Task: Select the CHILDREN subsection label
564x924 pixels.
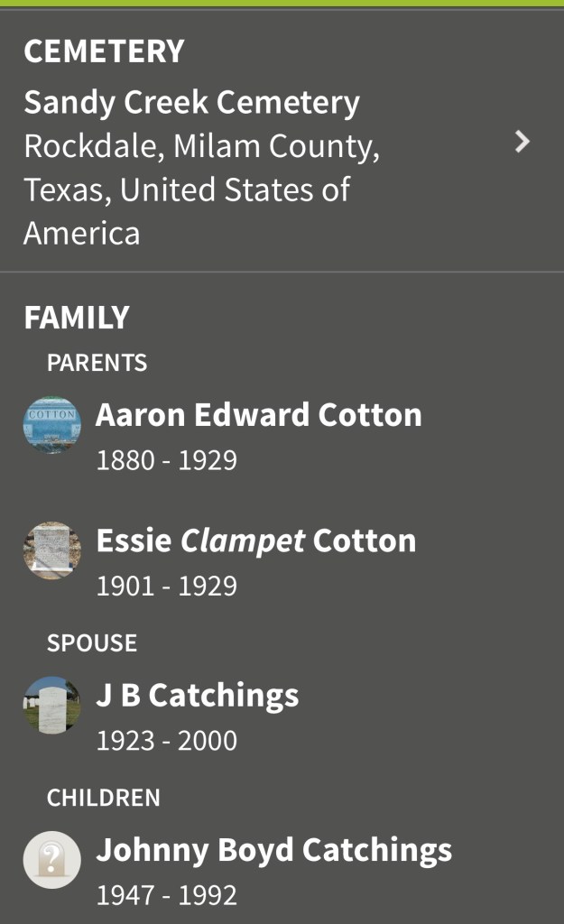Action: click(x=104, y=798)
